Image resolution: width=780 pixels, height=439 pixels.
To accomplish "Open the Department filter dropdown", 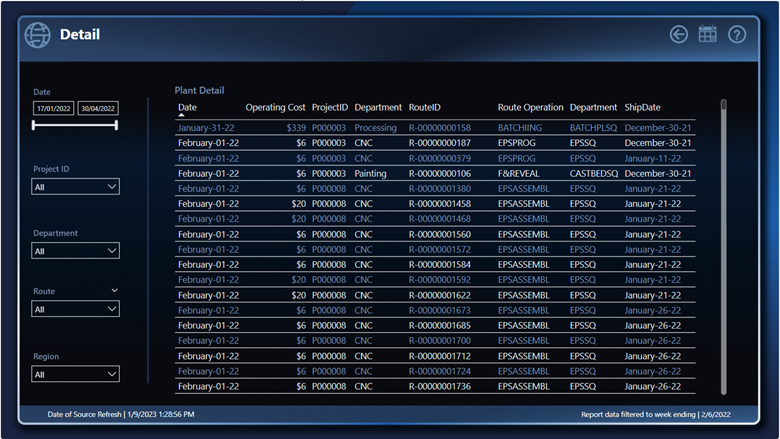I will 75,251.
